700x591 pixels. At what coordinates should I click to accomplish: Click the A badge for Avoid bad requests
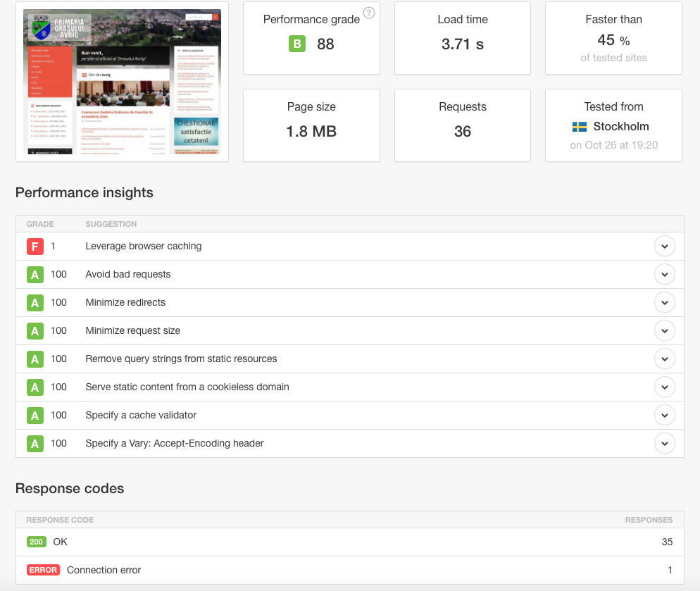[35, 275]
